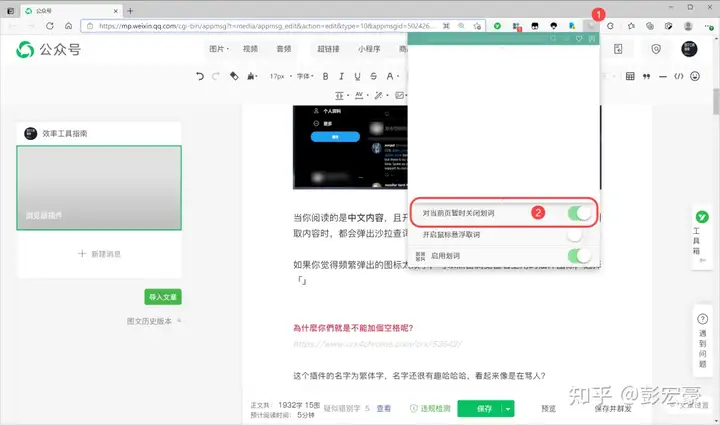Open the 字体 font family dropdown

[305, 76]
